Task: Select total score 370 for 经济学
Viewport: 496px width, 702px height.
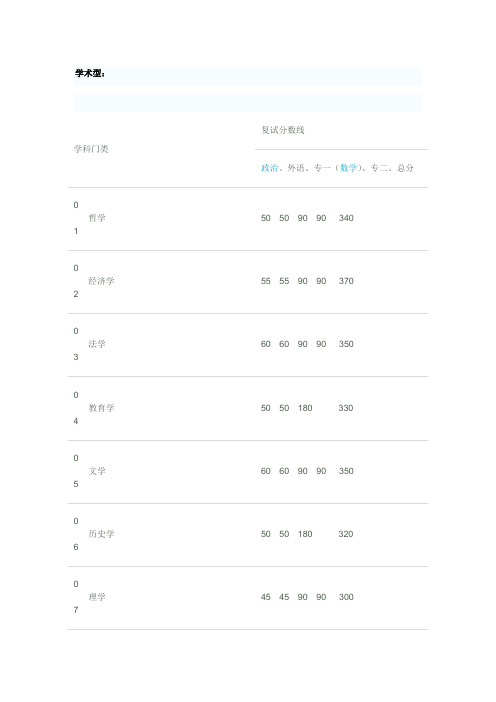Action: (346, 281)
